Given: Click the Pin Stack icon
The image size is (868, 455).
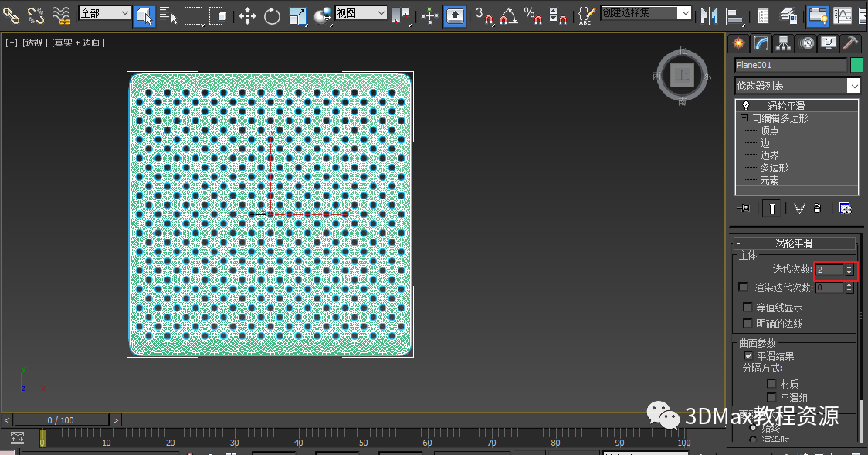Looking at the screenshot, I should click(x=744, y=208).
